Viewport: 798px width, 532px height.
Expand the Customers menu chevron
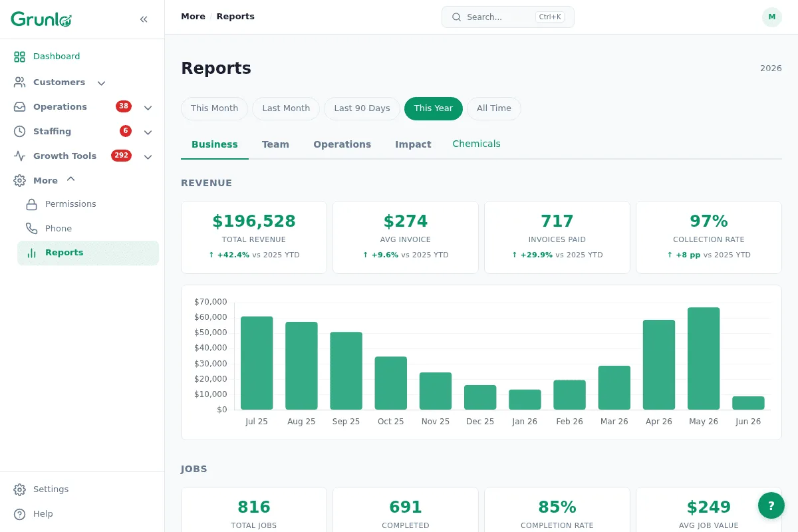(101, 83)
